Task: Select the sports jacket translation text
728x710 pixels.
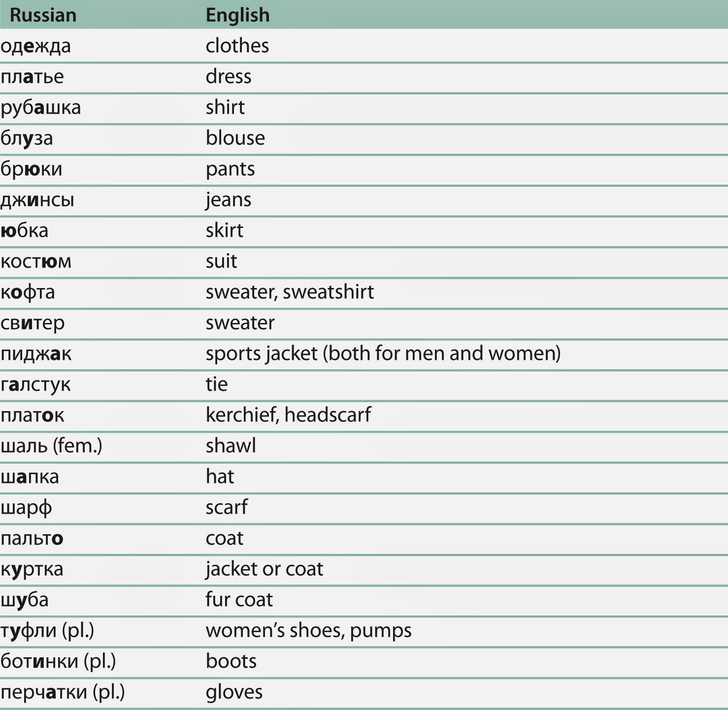Action: [x=383, y=354]
